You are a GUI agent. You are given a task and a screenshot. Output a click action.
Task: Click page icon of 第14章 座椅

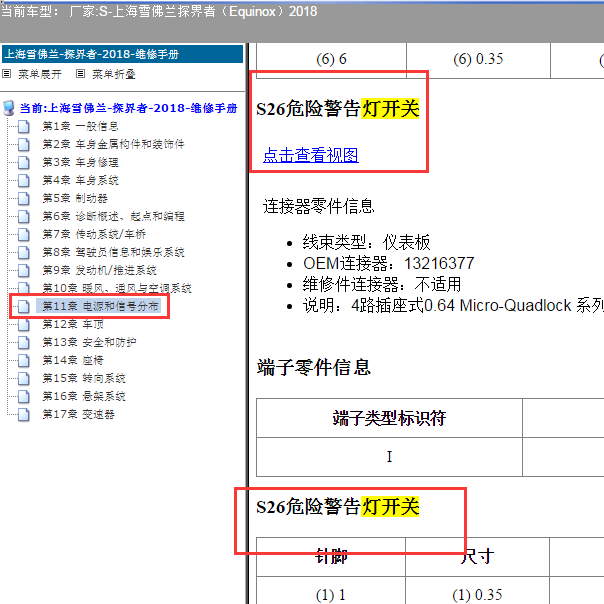point(24,360)
